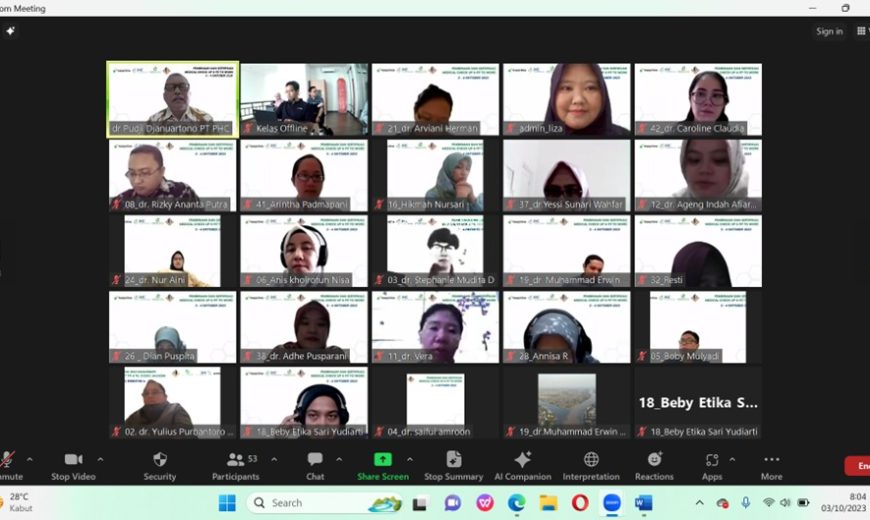
Task: Select the 24_dr. Nur Aini video tile
Action: click(173, 251)
